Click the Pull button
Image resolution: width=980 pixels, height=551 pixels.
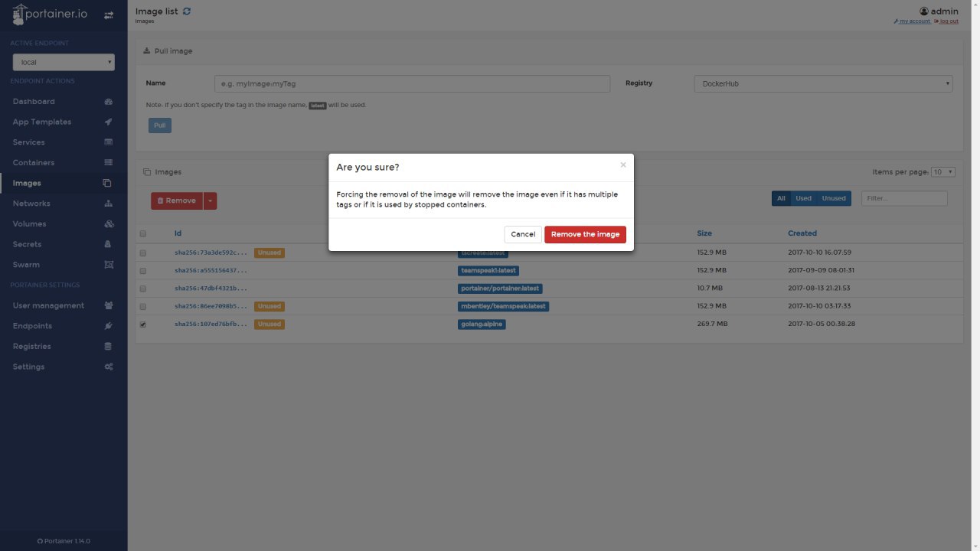point(160,125)
